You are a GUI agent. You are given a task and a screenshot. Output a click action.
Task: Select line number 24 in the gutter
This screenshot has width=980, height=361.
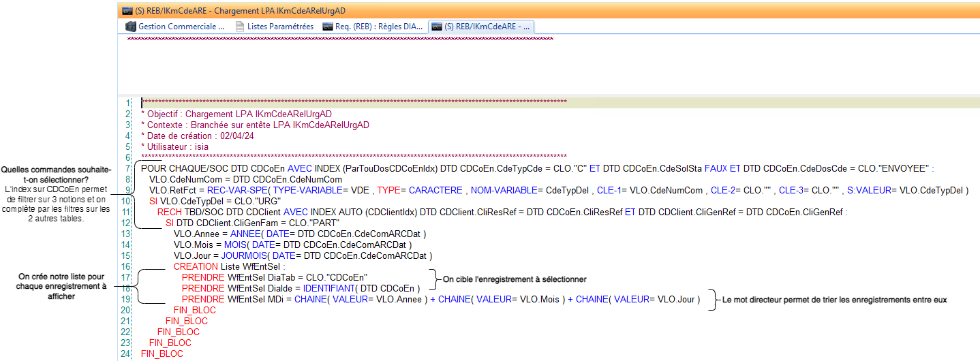coord(125,354)
